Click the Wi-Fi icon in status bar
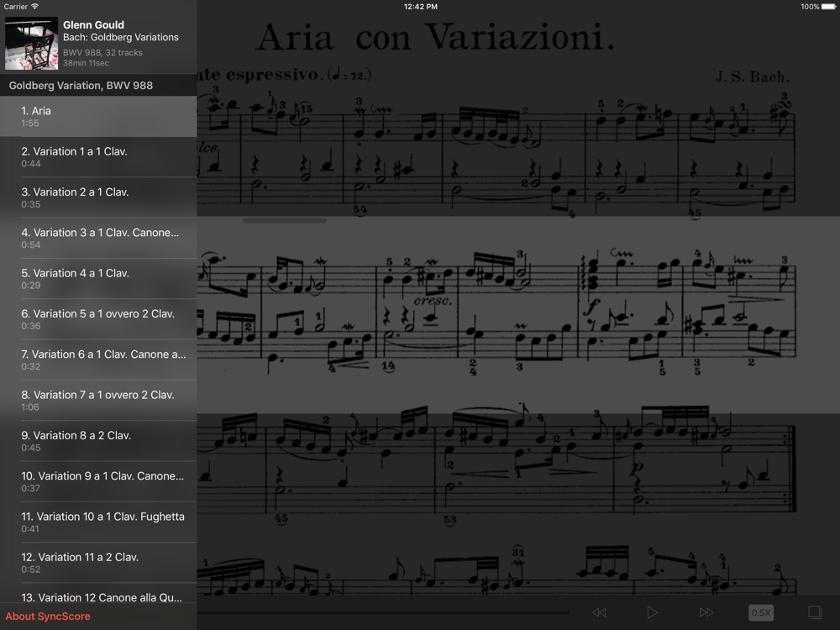The width and height of the screenshot is (840, 630). [x=34, y=7]
